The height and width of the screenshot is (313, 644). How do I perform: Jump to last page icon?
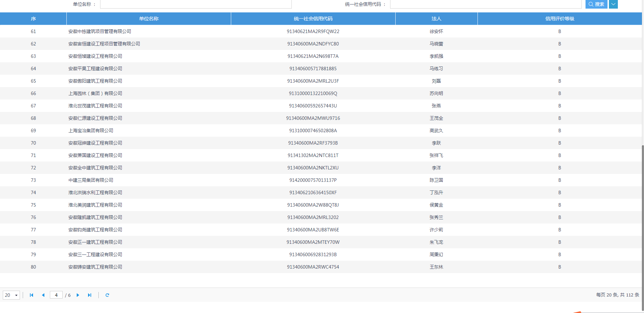click(x=90, y=295)
